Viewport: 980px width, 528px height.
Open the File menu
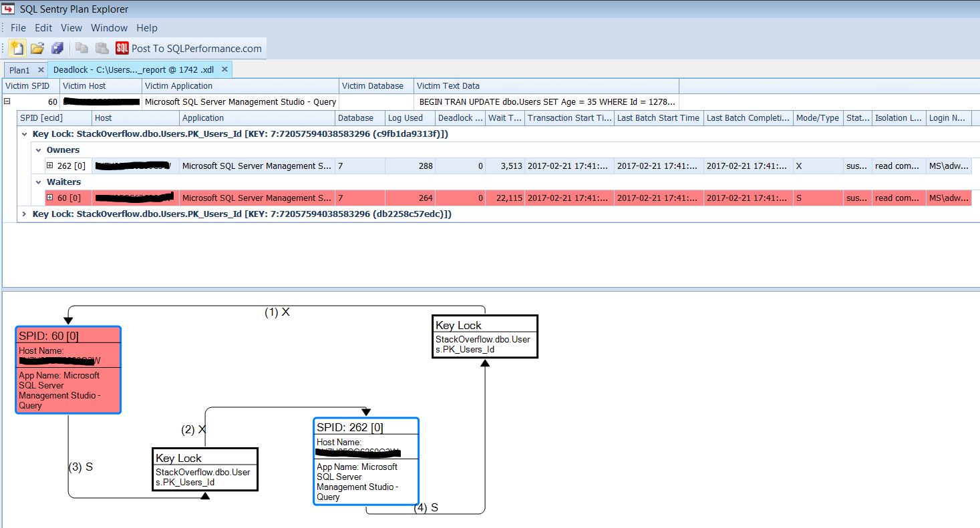18,28
